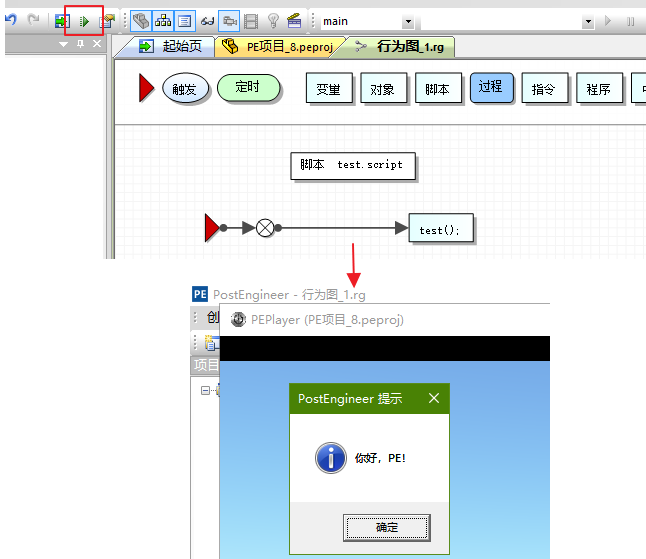
Task: Click the greyed redo arrow icon
Action: (33, 20)
